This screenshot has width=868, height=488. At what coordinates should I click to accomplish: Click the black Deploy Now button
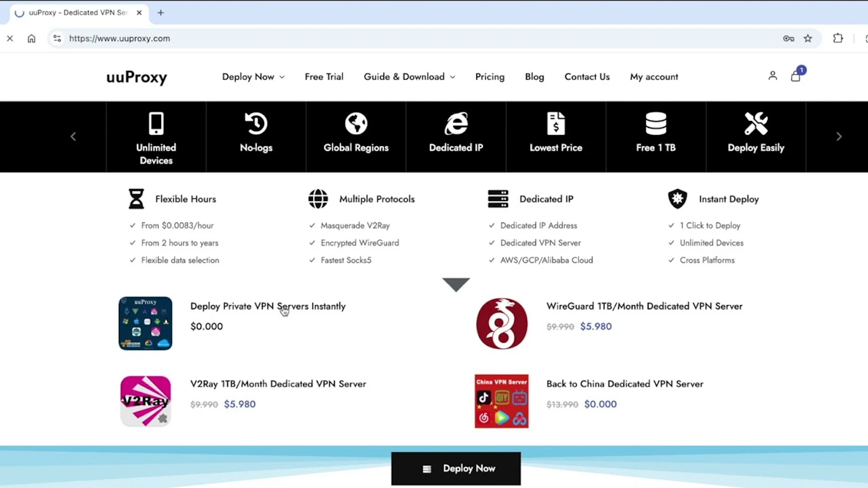[x=456, y=468]
